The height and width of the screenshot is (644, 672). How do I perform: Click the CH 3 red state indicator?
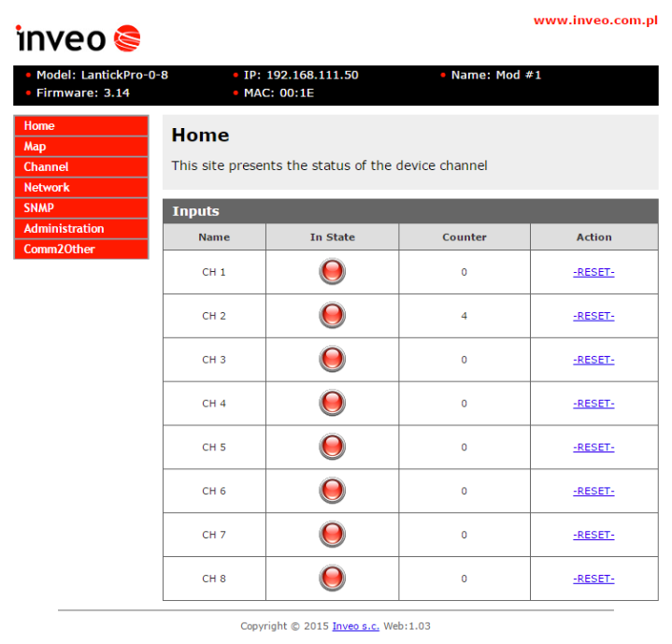coord(332,360)
